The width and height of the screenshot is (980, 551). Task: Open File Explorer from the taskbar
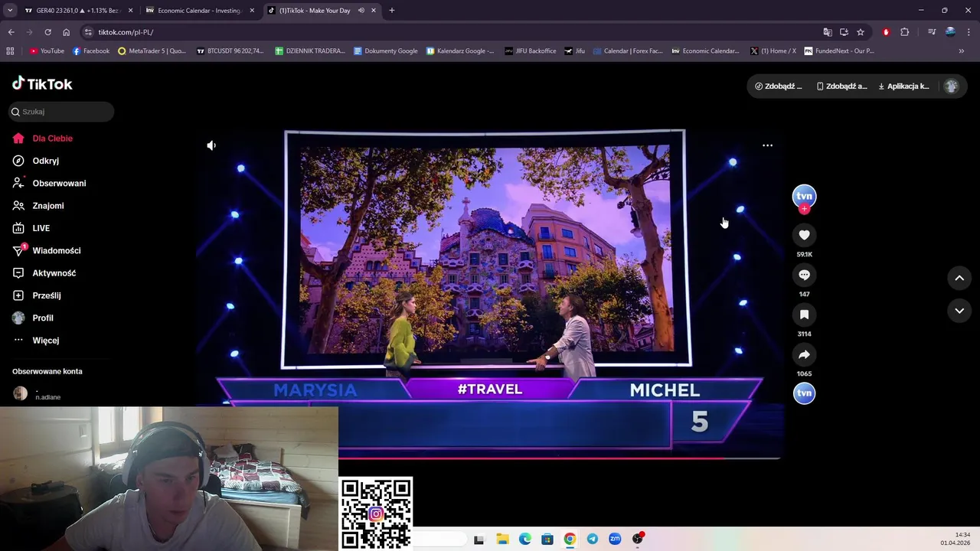tap(502, 540)
